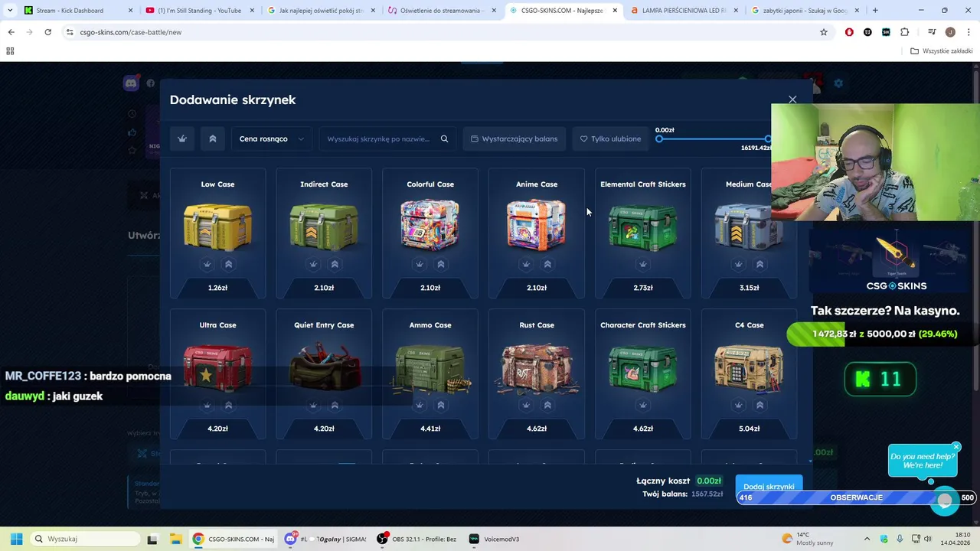
Task: Open the Windows Start menu
Action: pyautogui.click(x=16, y=539)
